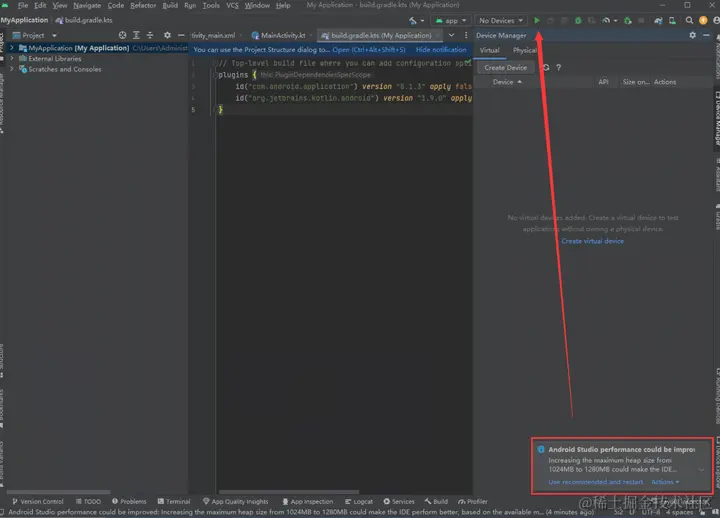Open Device Manager from the main toolbar
720x518 pixels.
[x=672, y=21]
